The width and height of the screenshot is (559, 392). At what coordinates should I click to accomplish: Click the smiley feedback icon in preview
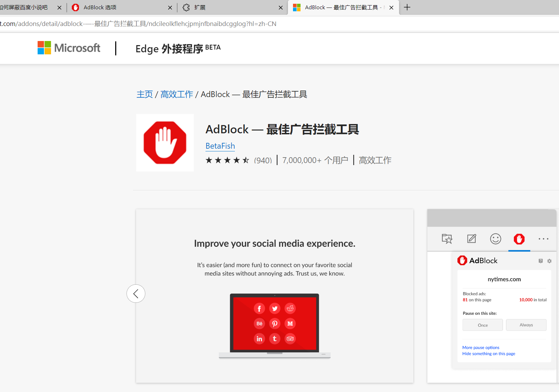tap(495, 239)
